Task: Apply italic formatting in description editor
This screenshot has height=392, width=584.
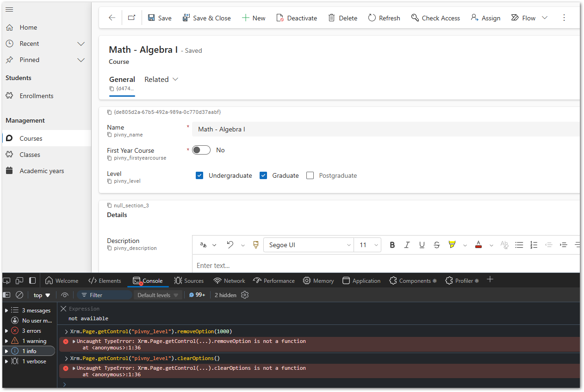Action: pyautogui.click(x=407, y=245)
